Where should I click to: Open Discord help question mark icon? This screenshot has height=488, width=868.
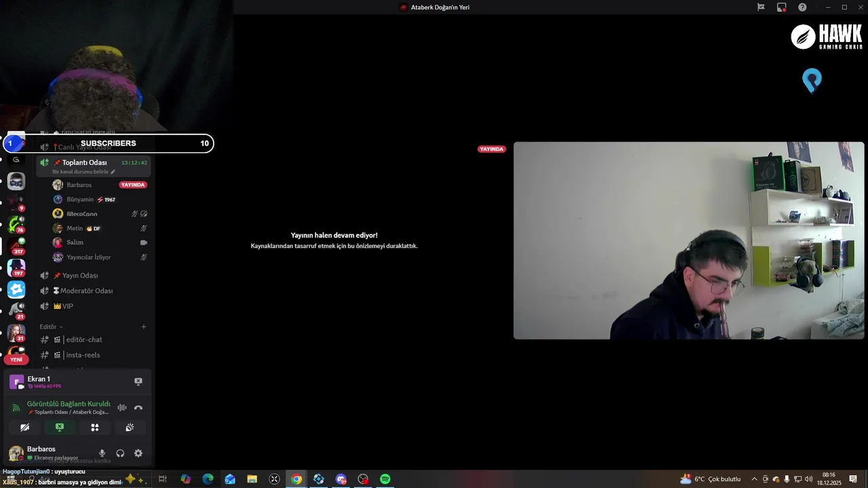coord(802,7)
